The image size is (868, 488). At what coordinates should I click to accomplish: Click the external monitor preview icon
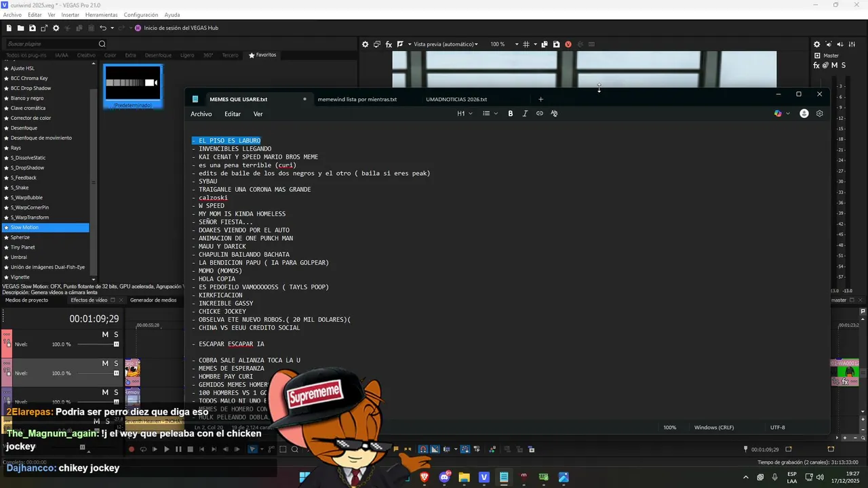click(377, 44)
